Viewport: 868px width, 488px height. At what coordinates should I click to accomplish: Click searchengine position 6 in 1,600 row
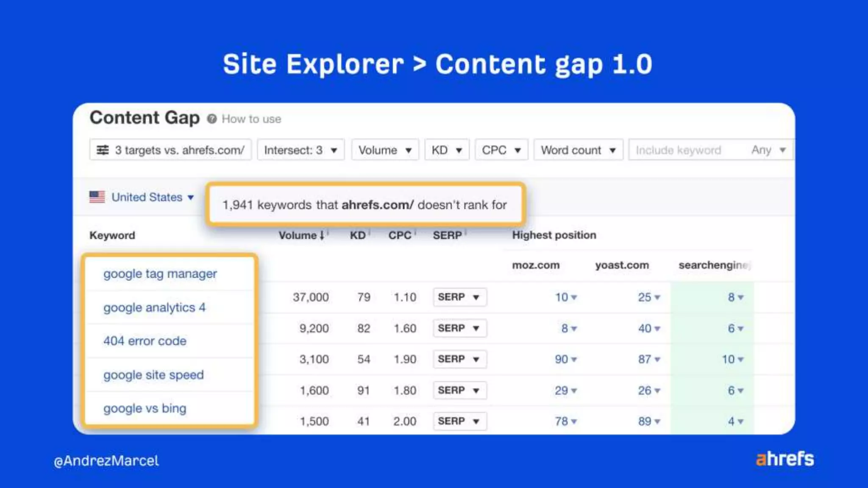pos(736,390)
